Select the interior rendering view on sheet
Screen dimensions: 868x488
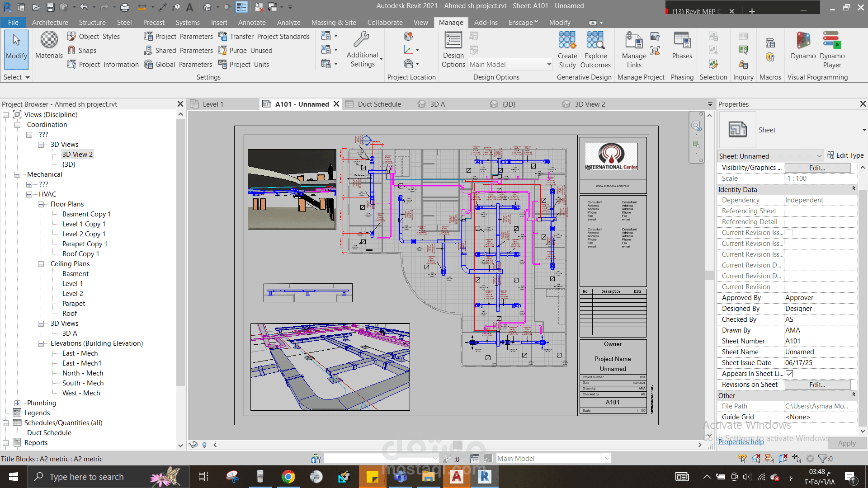point(292,189)
